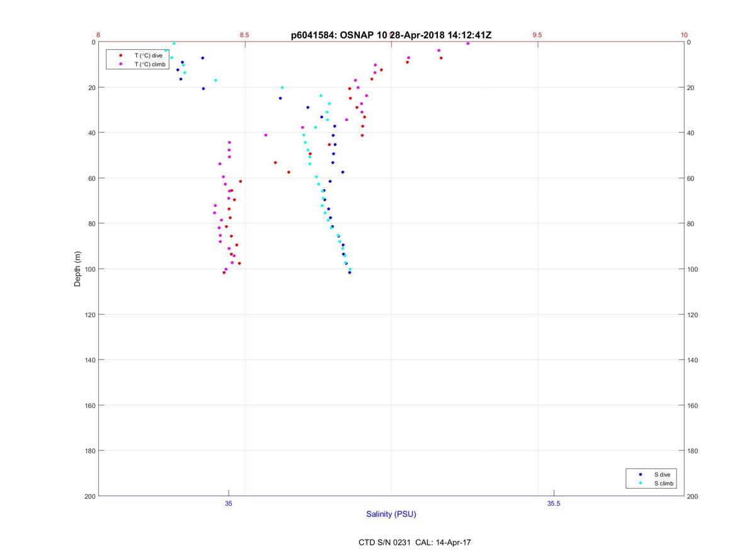
Task: Click the 'Depth (m)' axis label
Action: pyautogui.click(x=78, y=269)
